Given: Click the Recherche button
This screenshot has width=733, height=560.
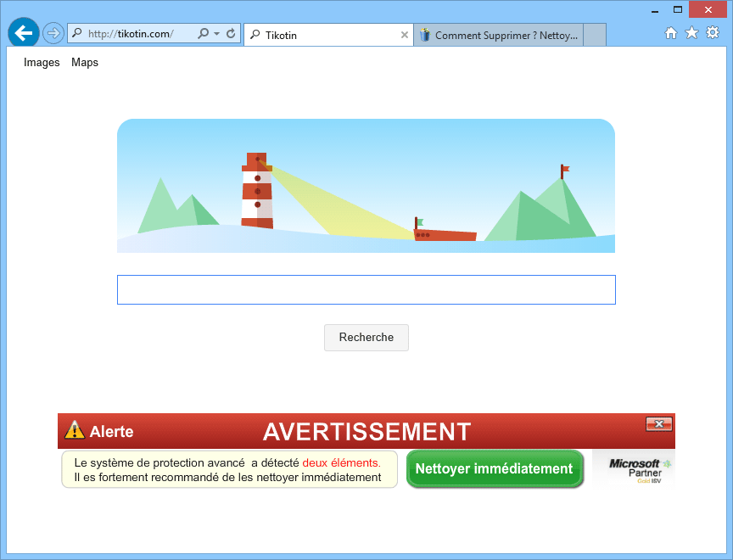Looking at the screenshot, I should tap(366, 338).
